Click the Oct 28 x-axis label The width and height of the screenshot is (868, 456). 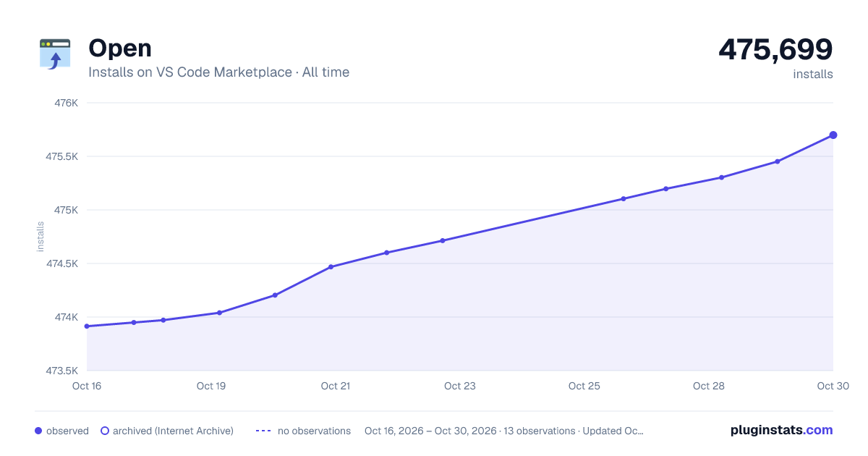709,386
